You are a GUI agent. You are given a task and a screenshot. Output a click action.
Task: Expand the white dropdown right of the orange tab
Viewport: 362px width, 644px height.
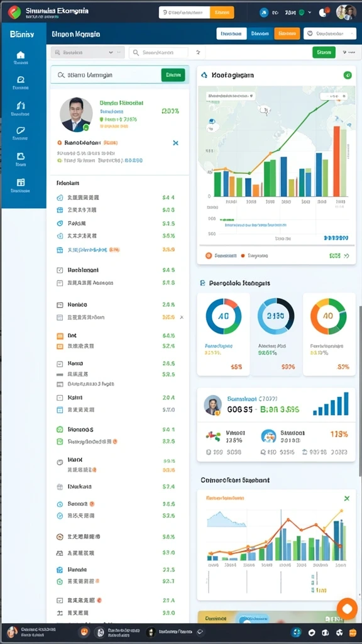click(x=329, y=34)
